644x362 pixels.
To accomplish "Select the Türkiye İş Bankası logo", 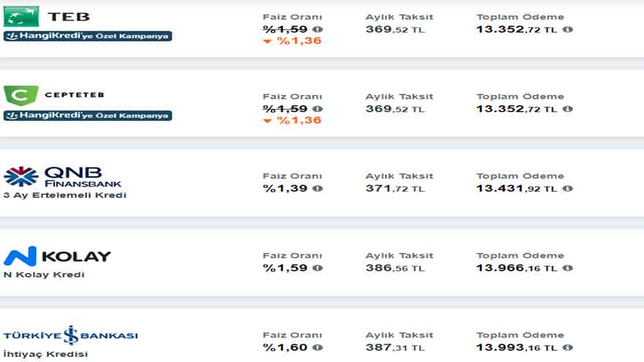I will [71, 336].
